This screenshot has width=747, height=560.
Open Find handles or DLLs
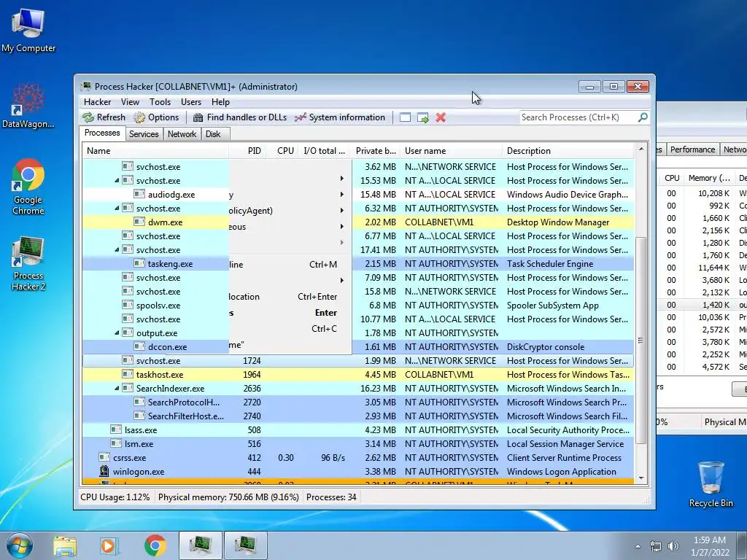[x=239, y=117]
